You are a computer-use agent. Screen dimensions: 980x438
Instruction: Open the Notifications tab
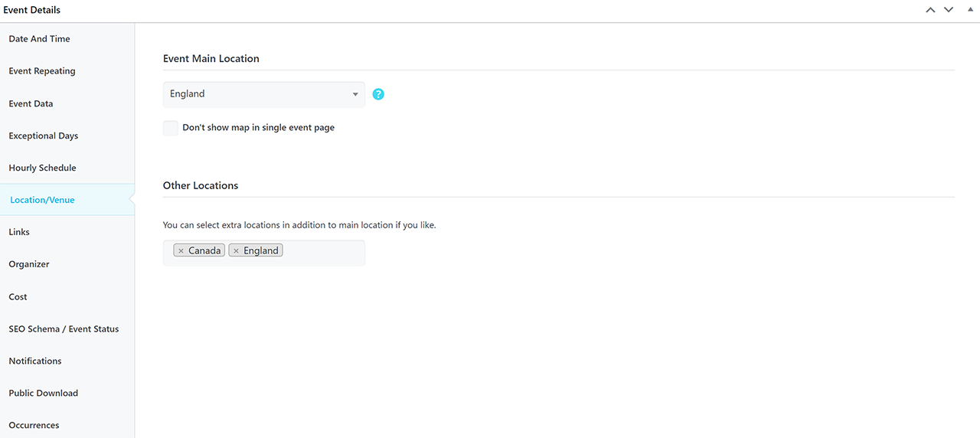pyautogui.click(x=35, y=361)
